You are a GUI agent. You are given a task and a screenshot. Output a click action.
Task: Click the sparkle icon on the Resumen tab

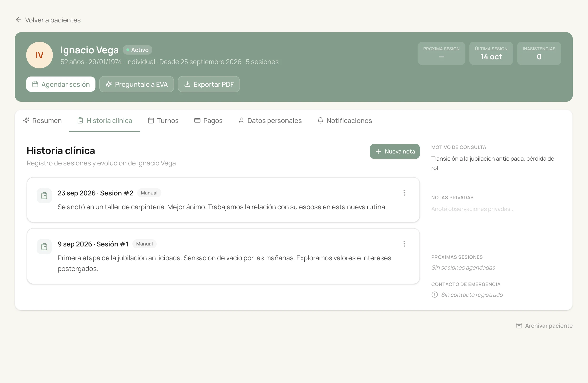(26, 121)
